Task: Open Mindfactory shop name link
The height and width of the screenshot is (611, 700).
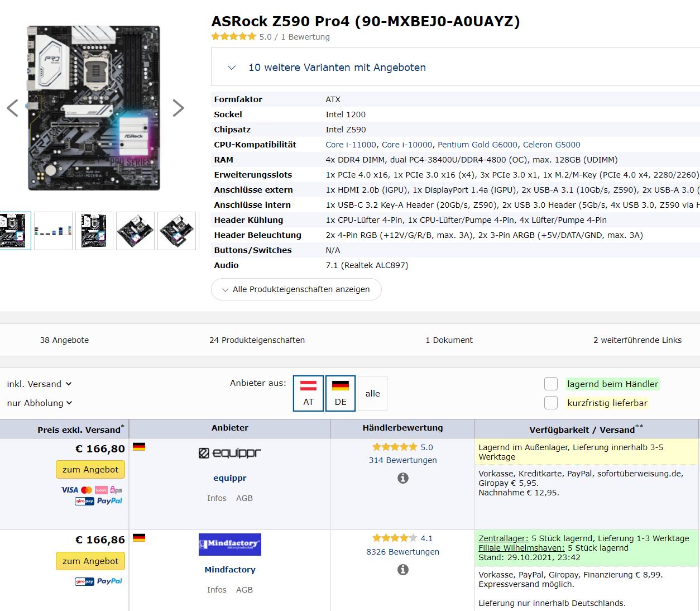Action: coord(230,570)
